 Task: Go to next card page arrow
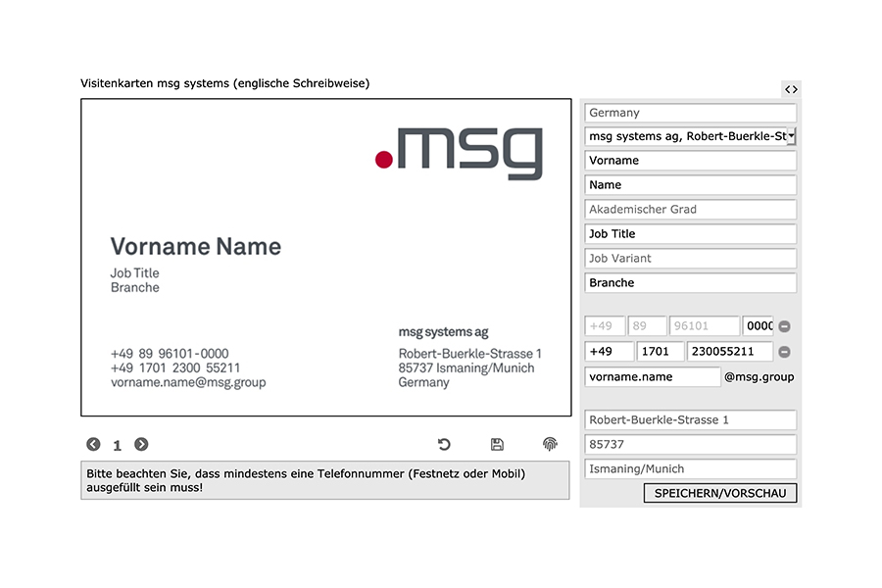tap(141, 445)
